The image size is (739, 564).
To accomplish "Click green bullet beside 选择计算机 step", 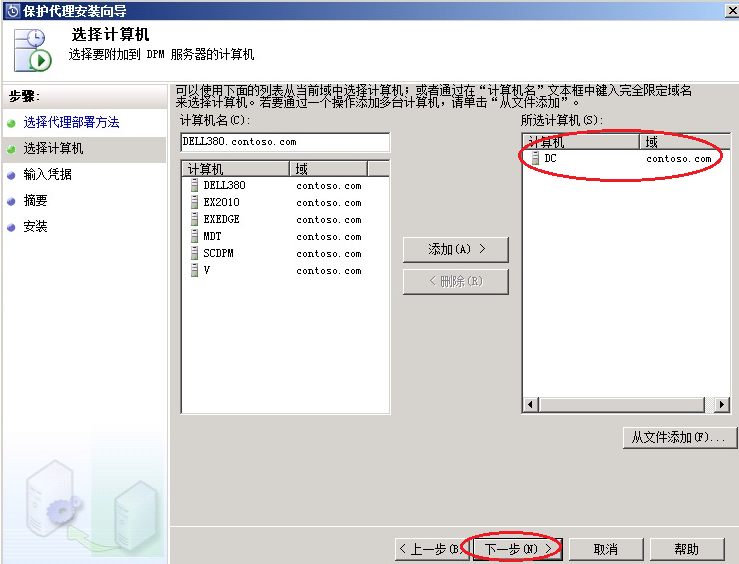I will (x=11, y=149).
